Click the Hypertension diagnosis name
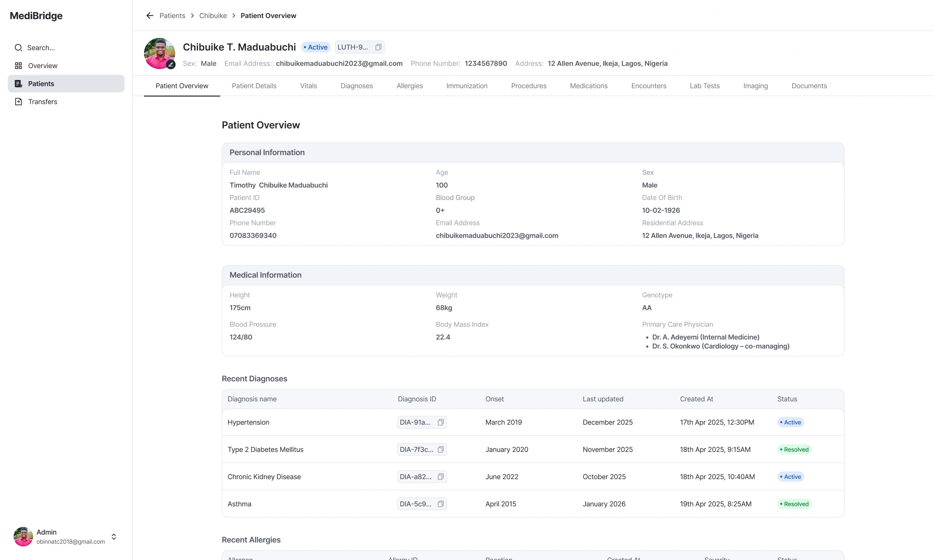934x560 pixels. click(x=248, y=422)
